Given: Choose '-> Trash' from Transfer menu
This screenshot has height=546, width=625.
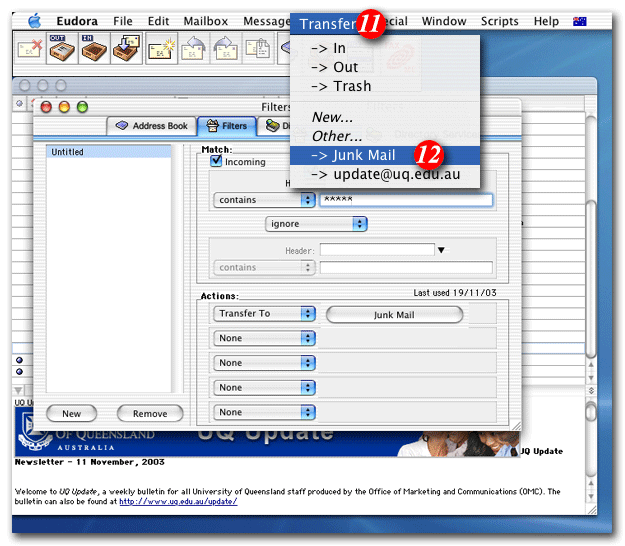Looking at the screenshot, I should click(341, 86).
